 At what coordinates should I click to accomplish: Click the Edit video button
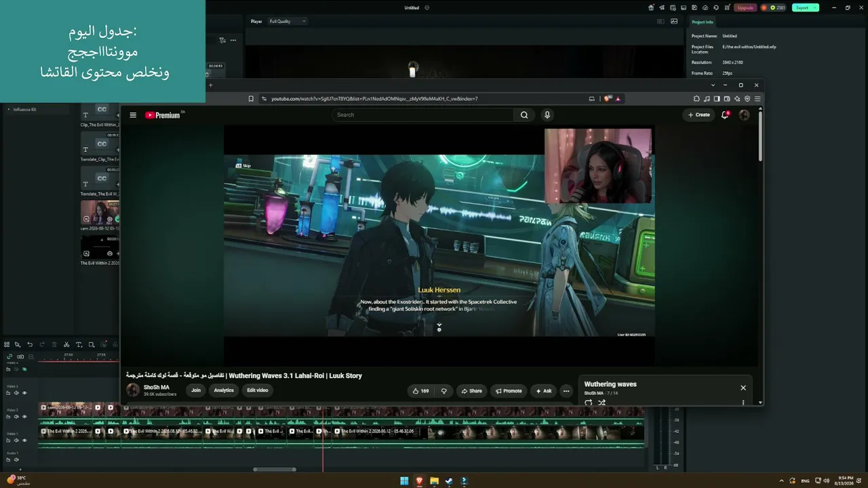(x=258, y=390)
